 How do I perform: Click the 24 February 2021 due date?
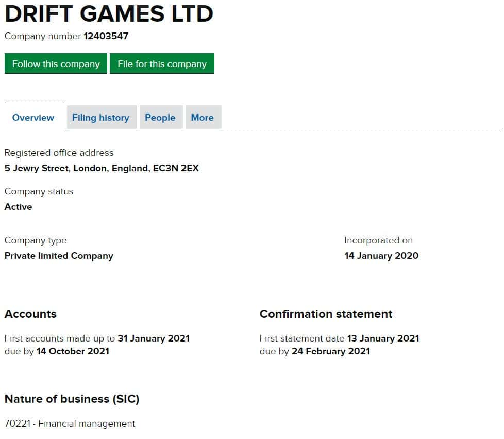pyautogui.click(x=331, y=351)
